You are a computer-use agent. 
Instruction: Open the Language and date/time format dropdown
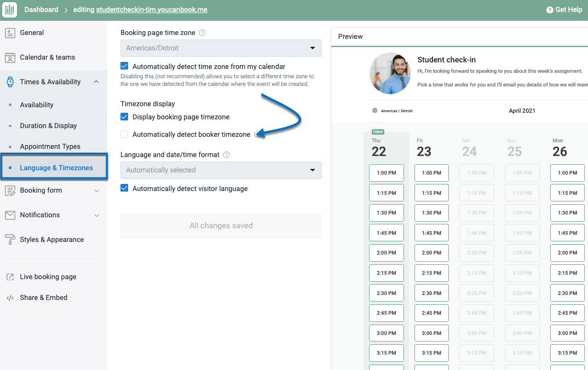click(x=221, y=170)
